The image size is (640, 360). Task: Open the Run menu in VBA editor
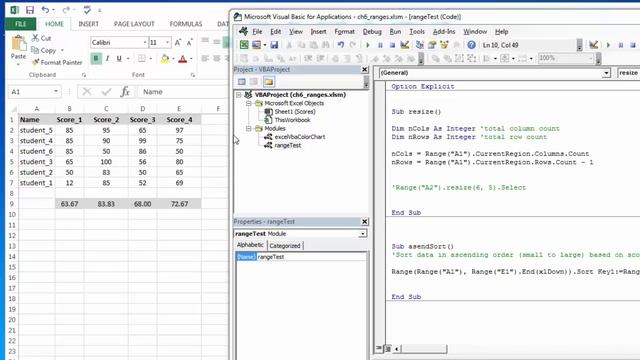tap(395, 31)
